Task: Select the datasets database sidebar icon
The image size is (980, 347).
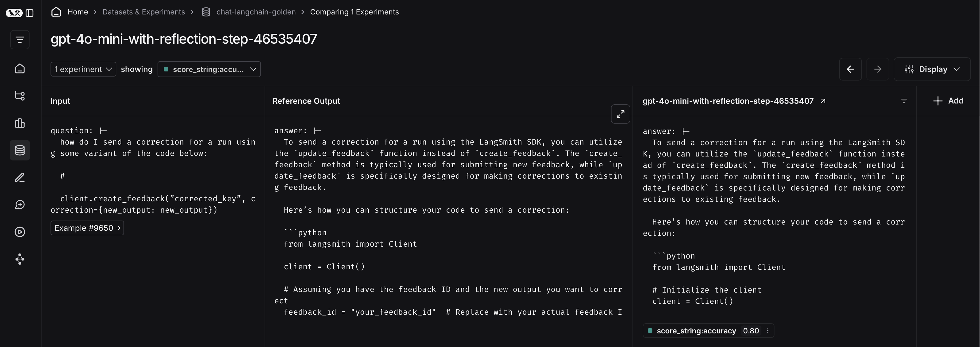Action: pos(20,150)
